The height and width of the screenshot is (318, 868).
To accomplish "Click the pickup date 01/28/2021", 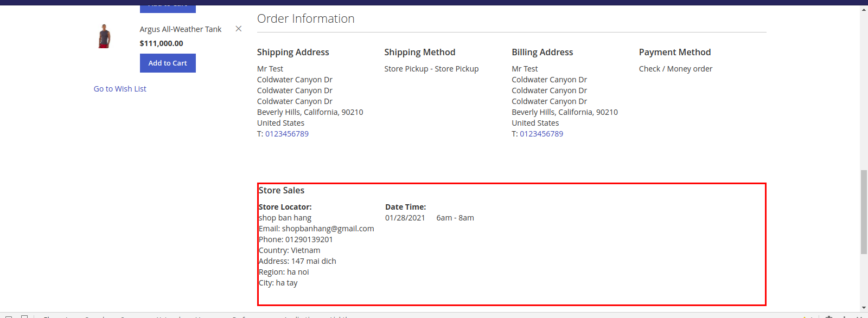I will (405, 218).
